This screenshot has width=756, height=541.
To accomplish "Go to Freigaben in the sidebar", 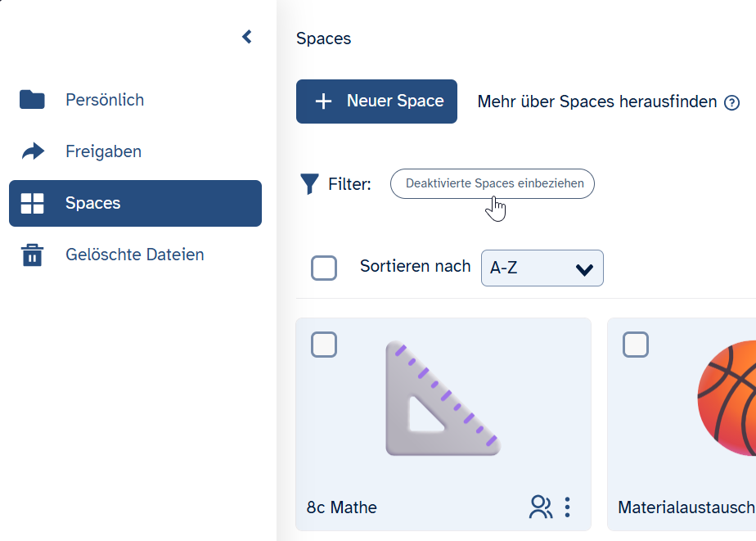I will pyautogui.click(x=103, y=151).
